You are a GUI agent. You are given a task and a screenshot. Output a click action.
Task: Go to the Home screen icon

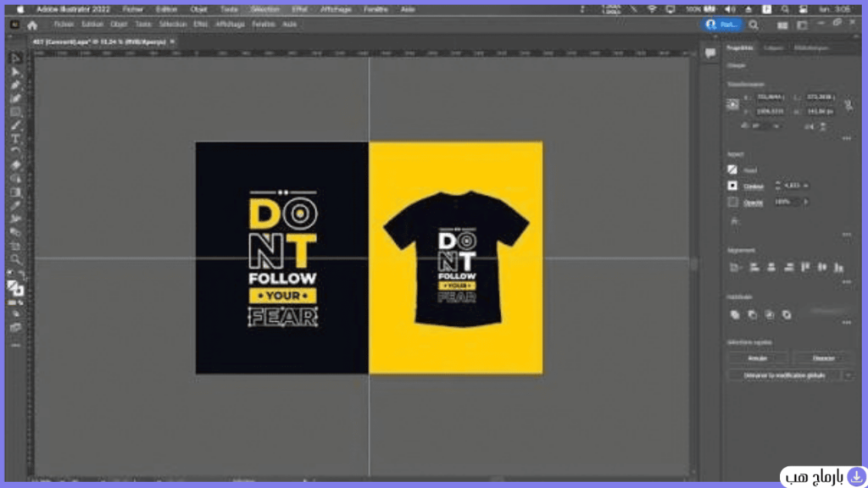pos(32,25)
